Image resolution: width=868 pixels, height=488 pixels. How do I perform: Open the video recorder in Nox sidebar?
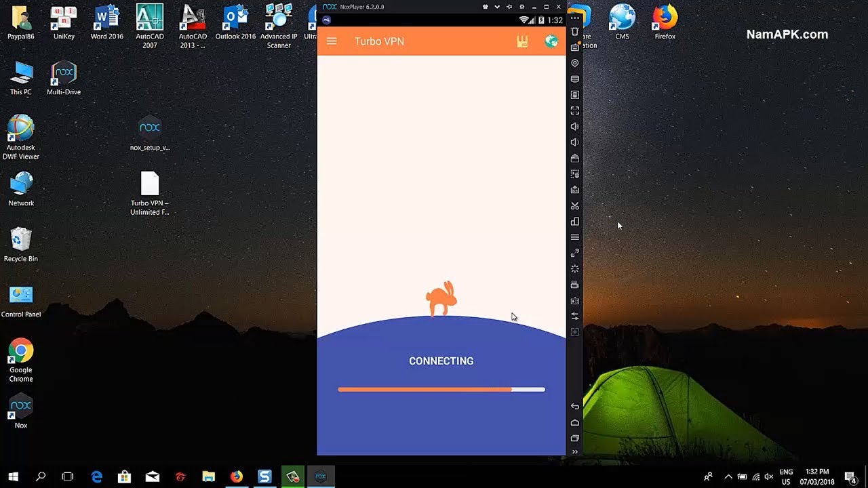(x=575, y=285)
